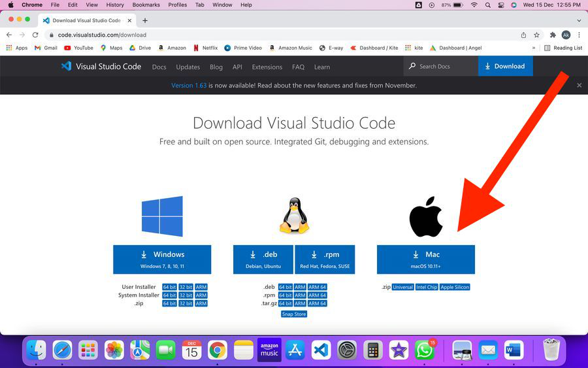Open Control Center in menu bar
The image size is (588, 368).
click(x=500, y=5)
